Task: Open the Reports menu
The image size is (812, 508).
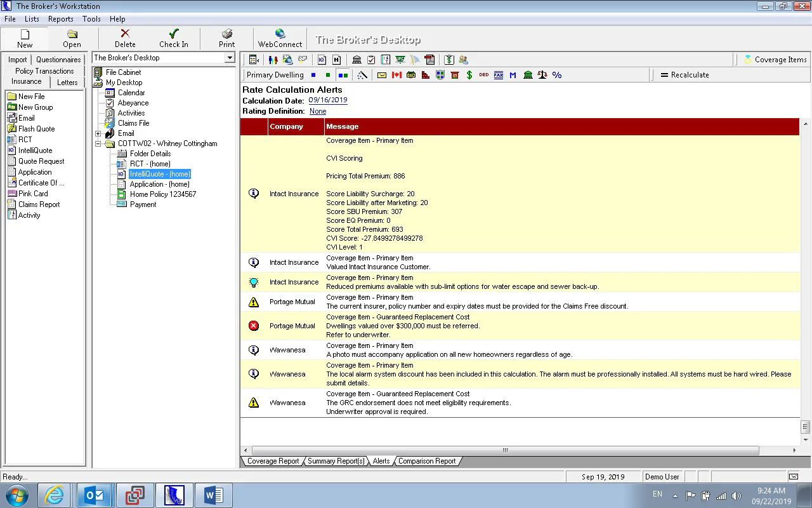Action: 61,19
